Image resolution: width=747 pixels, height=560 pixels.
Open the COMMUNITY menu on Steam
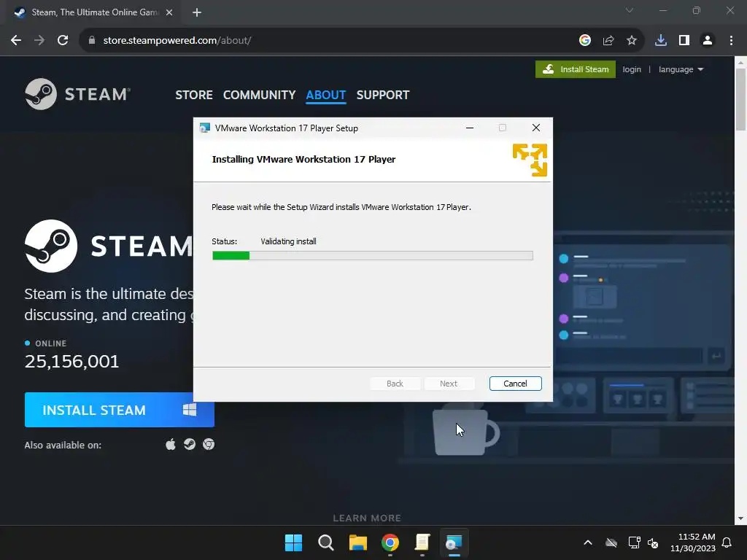259,95
